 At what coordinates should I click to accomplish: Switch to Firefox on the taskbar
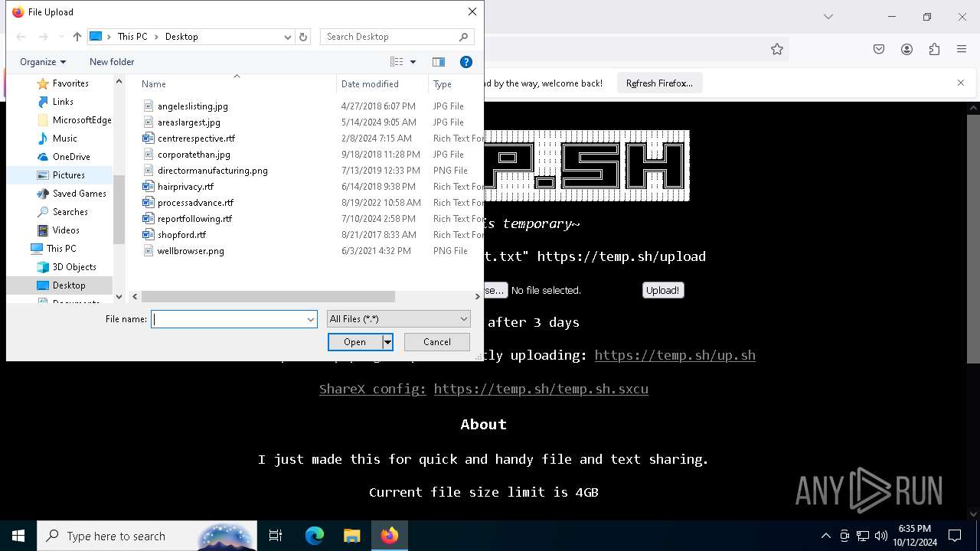[x=390, y=536]
